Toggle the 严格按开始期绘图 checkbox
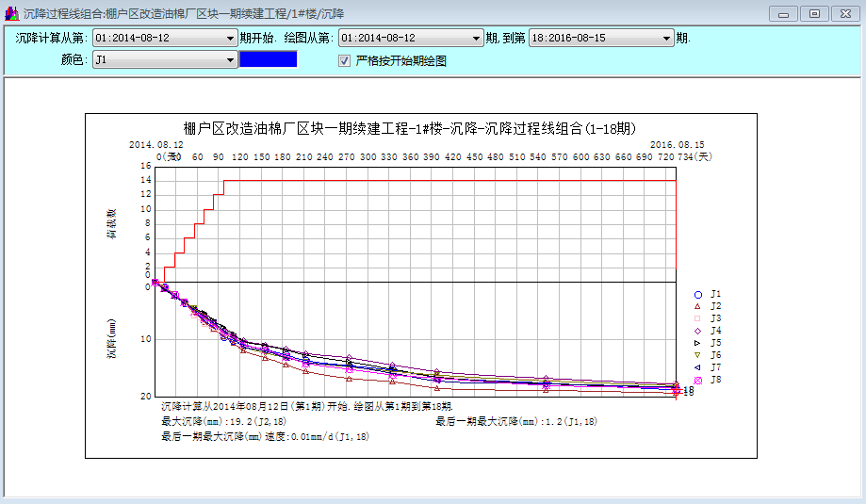 tap(345, 60)
